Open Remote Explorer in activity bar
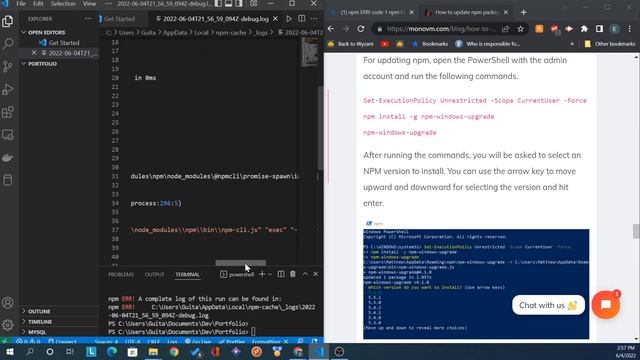Screen dimensions: 640x360 click(8, 135)
